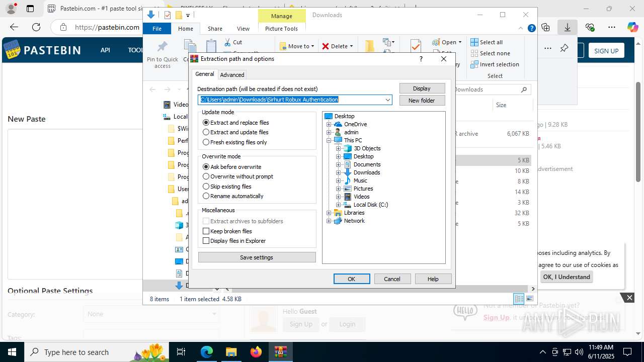The image size is (644, 362).
Task: Click the Libraries icon in folder tree
Action: coord(338,213)
